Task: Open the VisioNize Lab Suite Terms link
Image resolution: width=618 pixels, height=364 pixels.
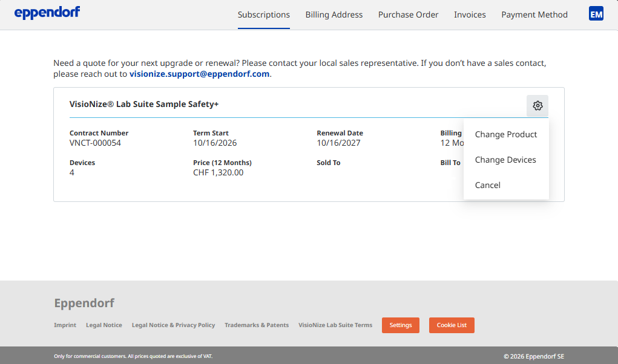Action: point(335,325)
